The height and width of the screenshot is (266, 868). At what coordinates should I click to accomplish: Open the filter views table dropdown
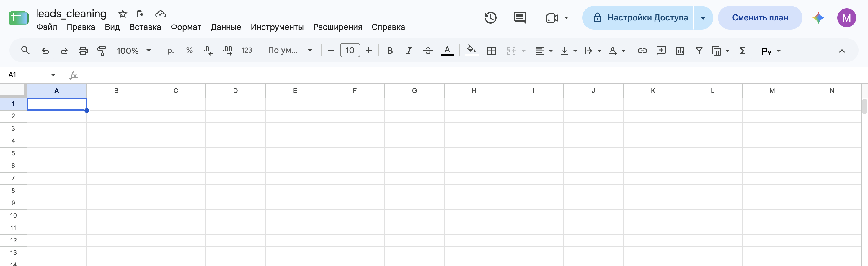[720, 51]
